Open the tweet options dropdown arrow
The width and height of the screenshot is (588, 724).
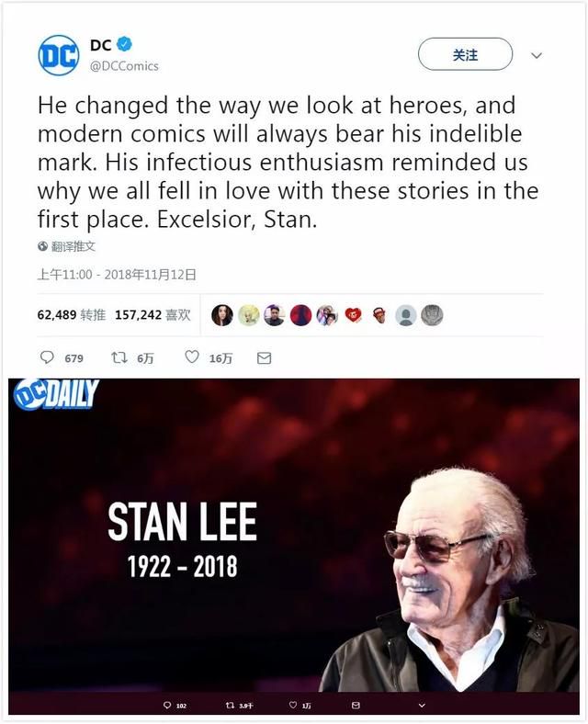click(x=537, y=55)
